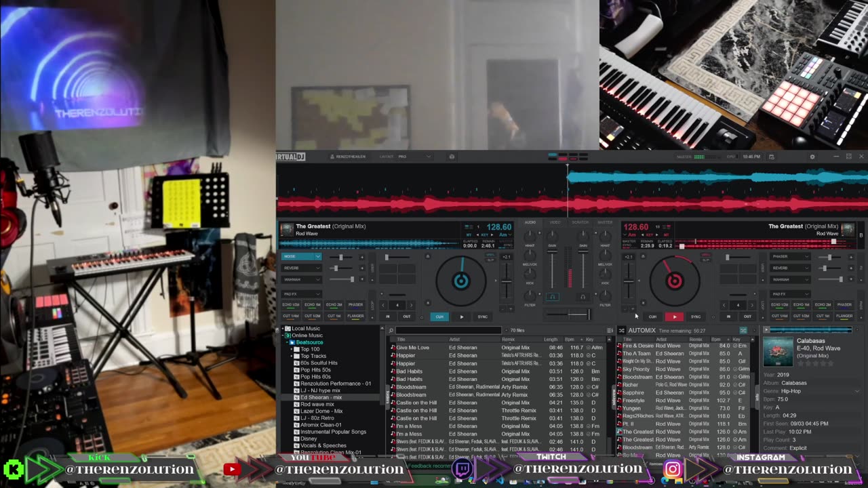This screenshot has height=488, width=868.
Task: Toggle right deck headphone PFL button
Action: click(x=583, y=297)
